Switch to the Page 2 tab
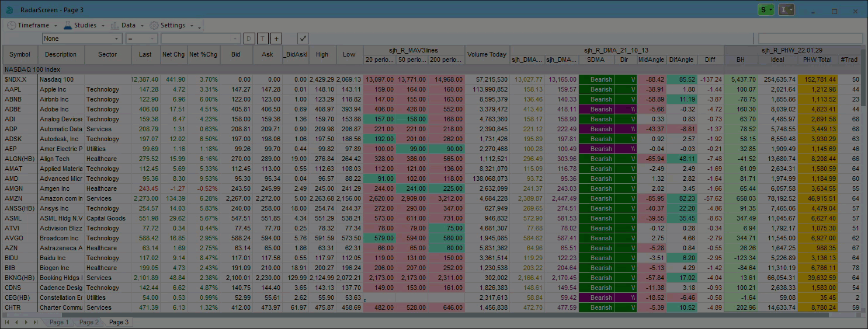The height and width of the screenshot is (329, 868). pos(89,322)
